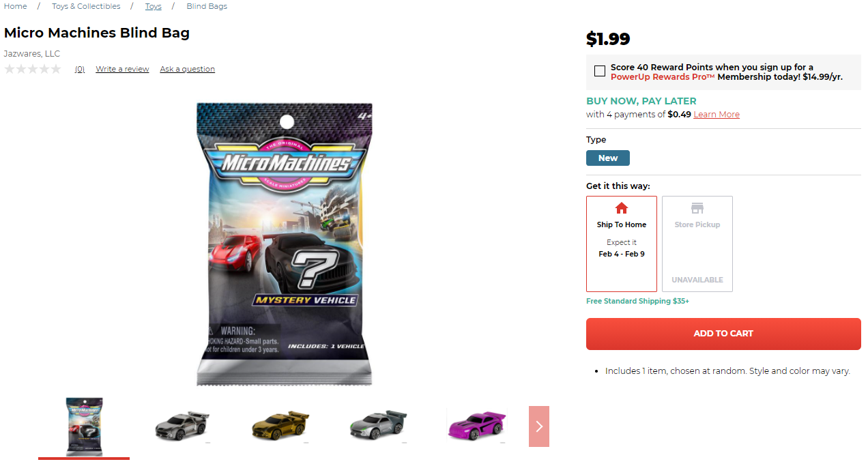Open Learn More about pay later
Viewport: 868px width, 464px height.
pyautogui.click(x=717, y=115)
